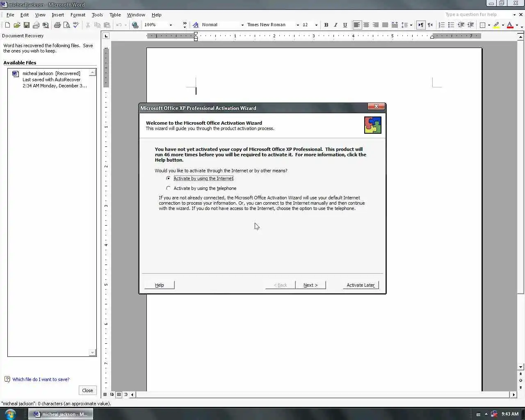This screenshot has height=420, width=525.
Task: Align text left
Action: [x=357, y=25]
